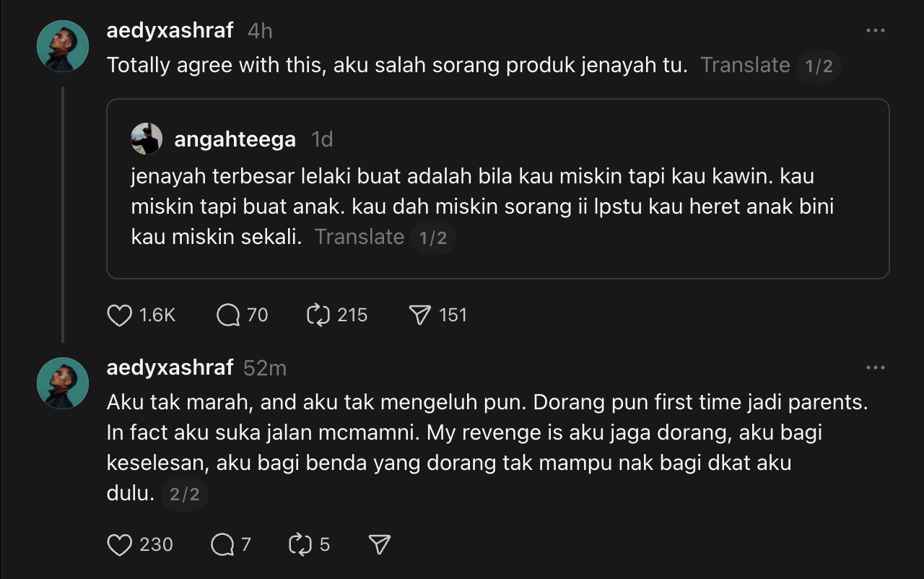Open more options menu for the 52m post
This screenshot has width=924, height=579.
click(x=875, y=367)
